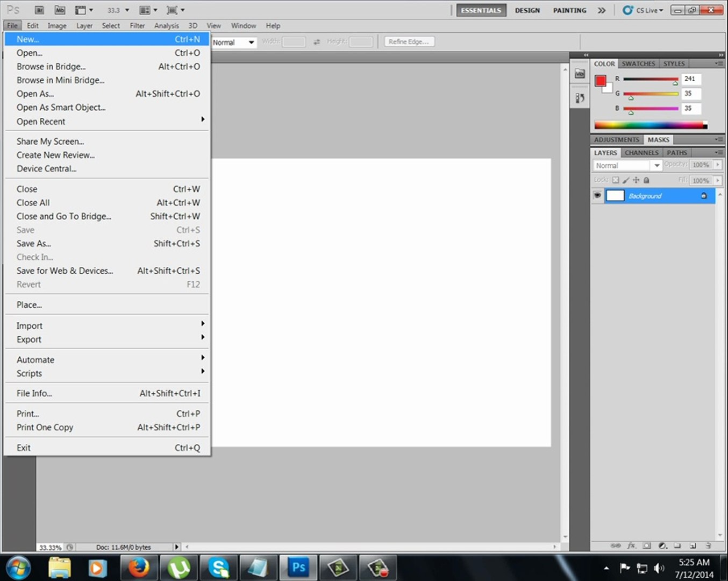Show hidden tray icons arrow

click(x=606, y=568)
